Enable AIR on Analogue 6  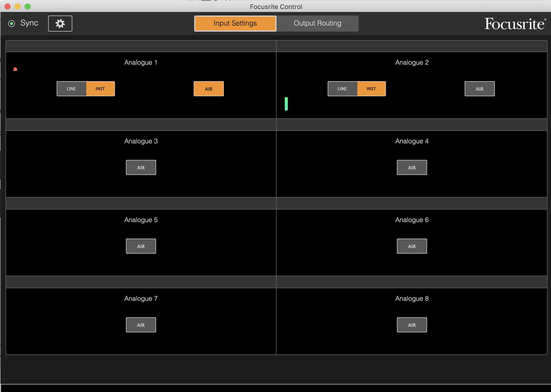pos(411,246)
